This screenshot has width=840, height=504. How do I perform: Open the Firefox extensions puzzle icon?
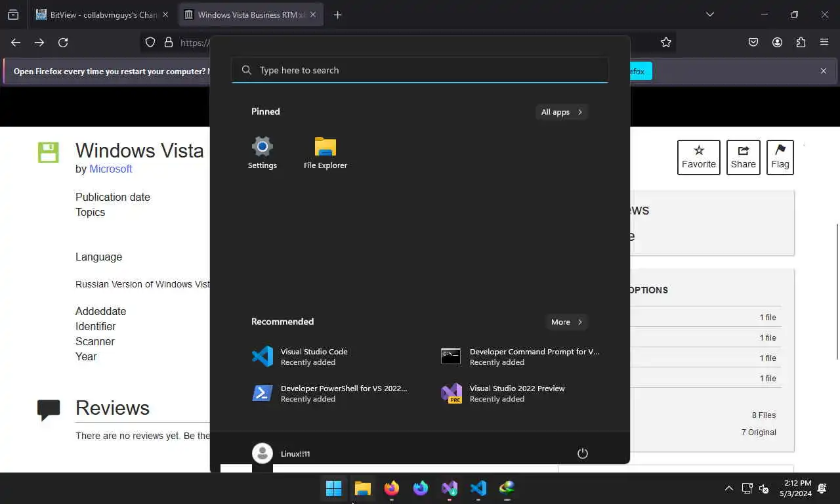801,42
